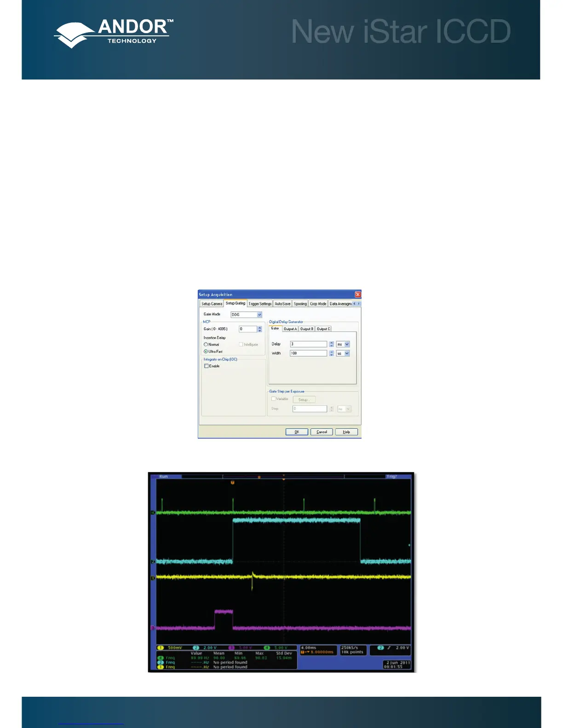Click the Delay value field
The width and height of the screenshot is (563, 728).
[308, 344]
